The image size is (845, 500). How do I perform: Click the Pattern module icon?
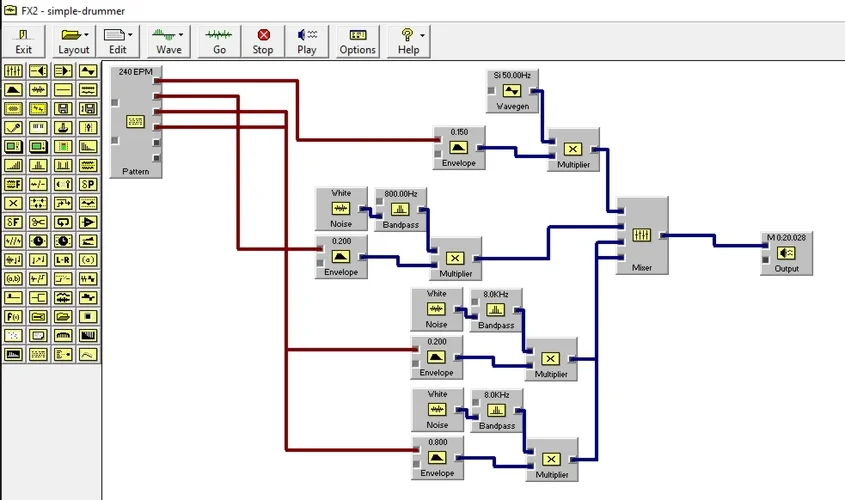[x=135, y=121]
